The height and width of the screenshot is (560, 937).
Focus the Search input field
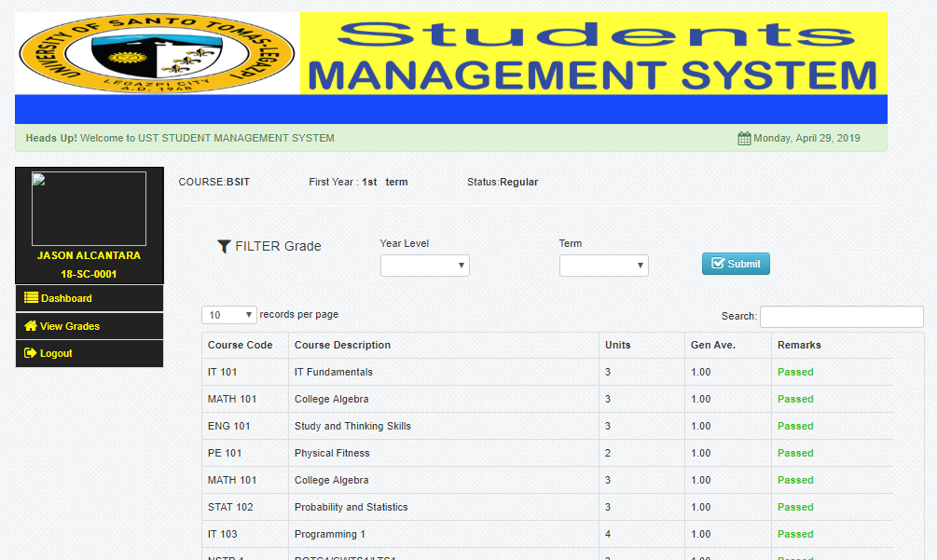point(841,317)
